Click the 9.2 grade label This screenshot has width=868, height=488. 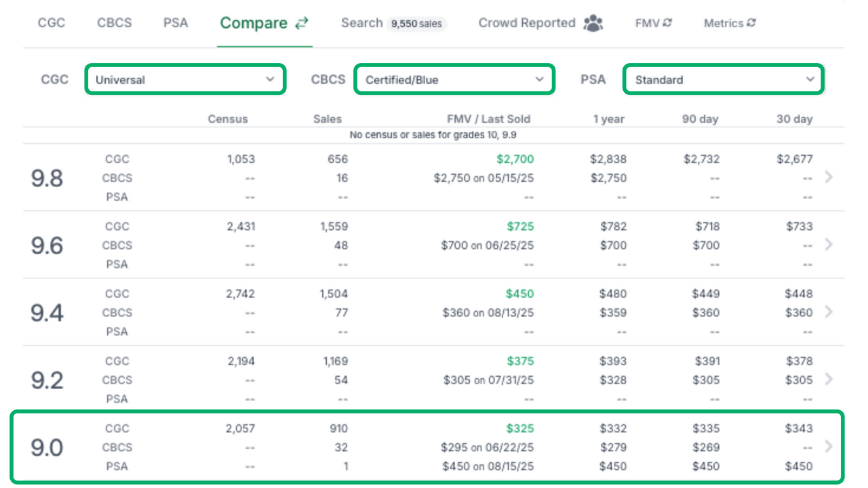click(x=47, y=380)
